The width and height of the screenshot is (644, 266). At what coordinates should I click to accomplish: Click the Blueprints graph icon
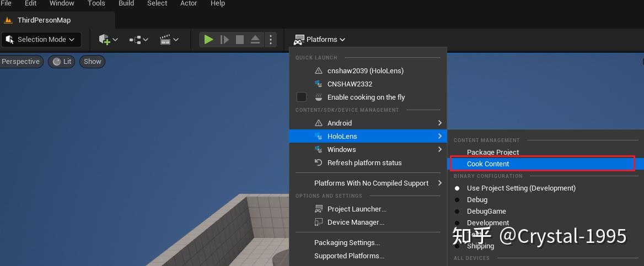point(135,40)
